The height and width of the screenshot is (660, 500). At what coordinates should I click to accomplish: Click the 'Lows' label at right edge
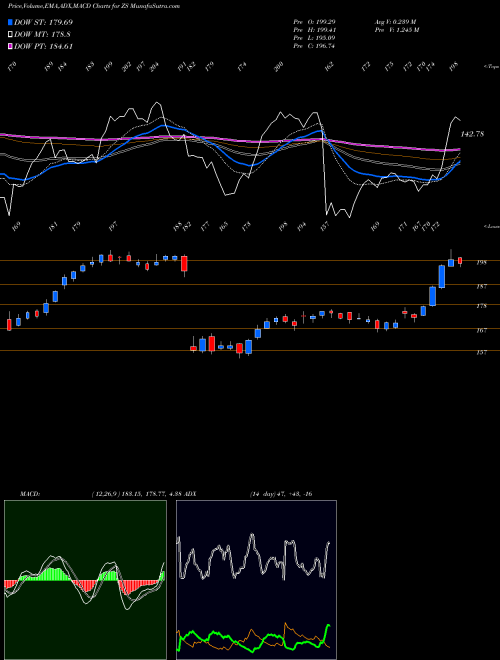coord(492,226)
